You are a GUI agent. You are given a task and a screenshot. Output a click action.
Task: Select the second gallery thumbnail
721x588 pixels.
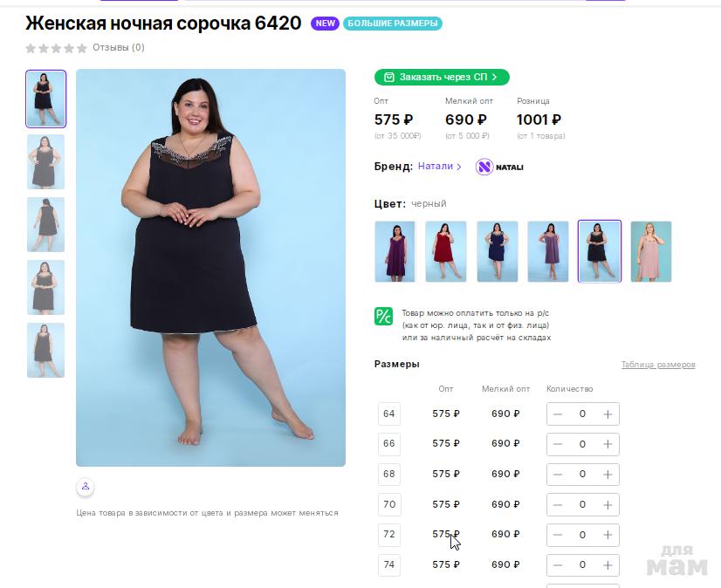click(45, 161)
